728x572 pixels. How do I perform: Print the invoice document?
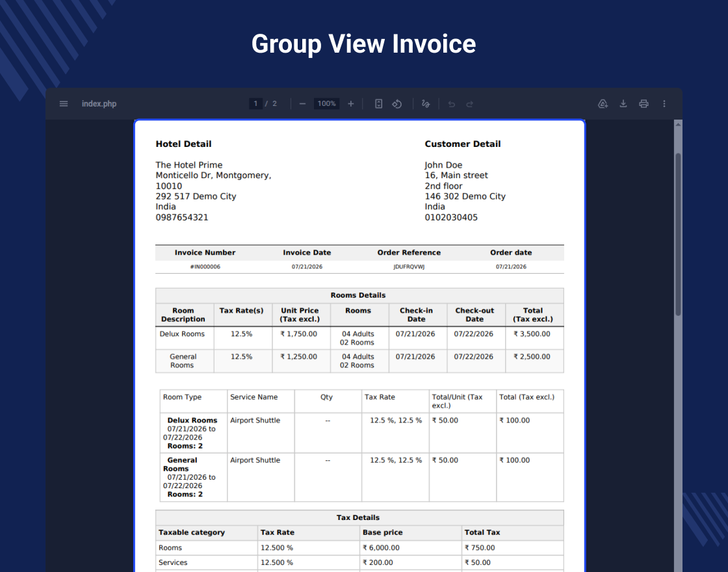tap(643, 103)
